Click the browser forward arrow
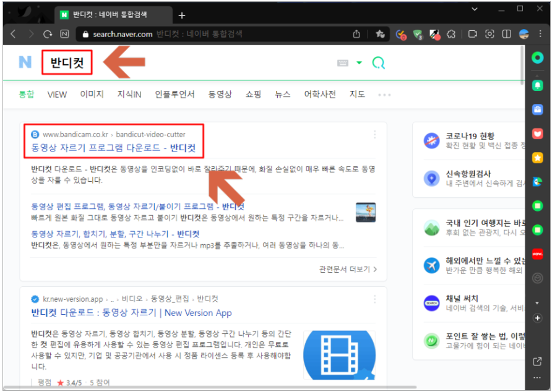Image resolution: width=552 pixels, height=392 pixels. (x=31, y=34)
